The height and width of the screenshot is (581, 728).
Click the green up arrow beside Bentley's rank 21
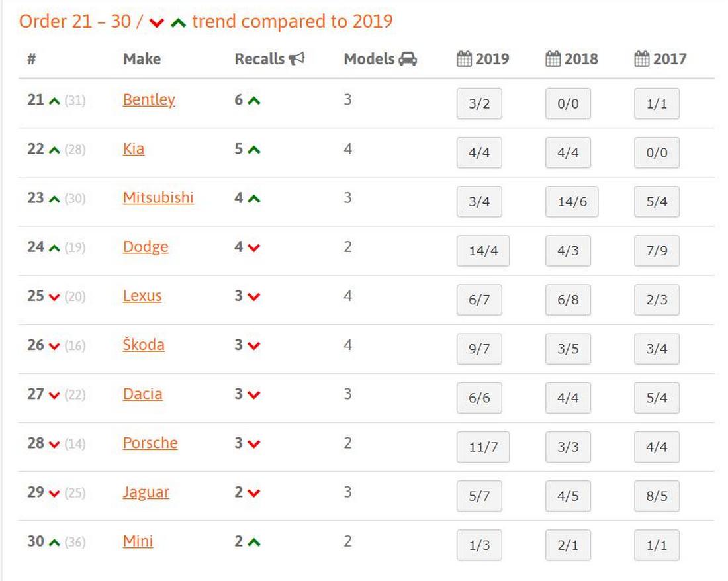pos(54,101)
